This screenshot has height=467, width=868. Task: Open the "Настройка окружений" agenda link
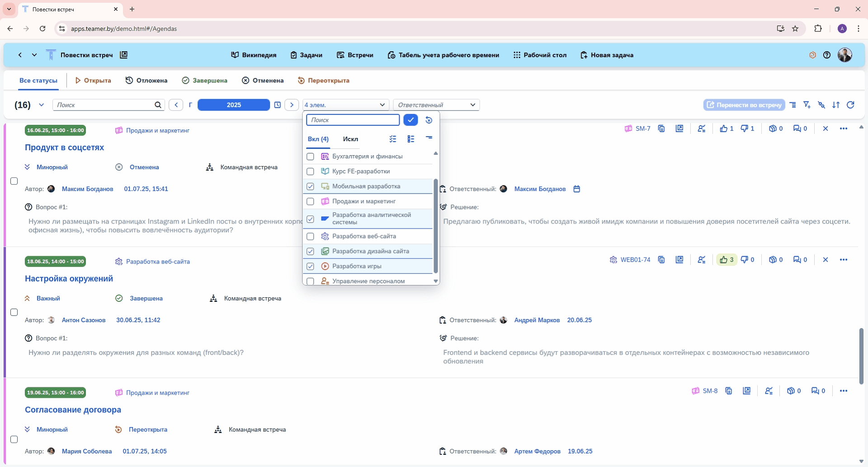click(69, 279)
